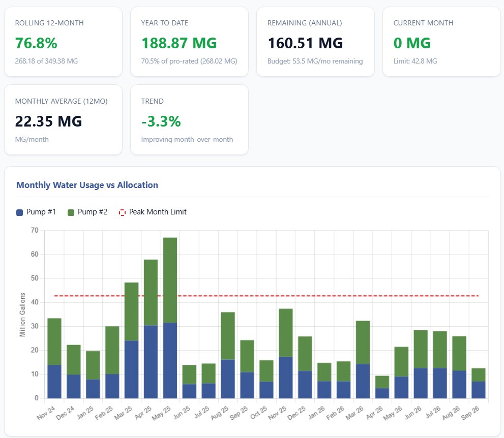Click the Apr 25 bar's green segment
Viewport: 504px width, 438px height.
[151, 293]
